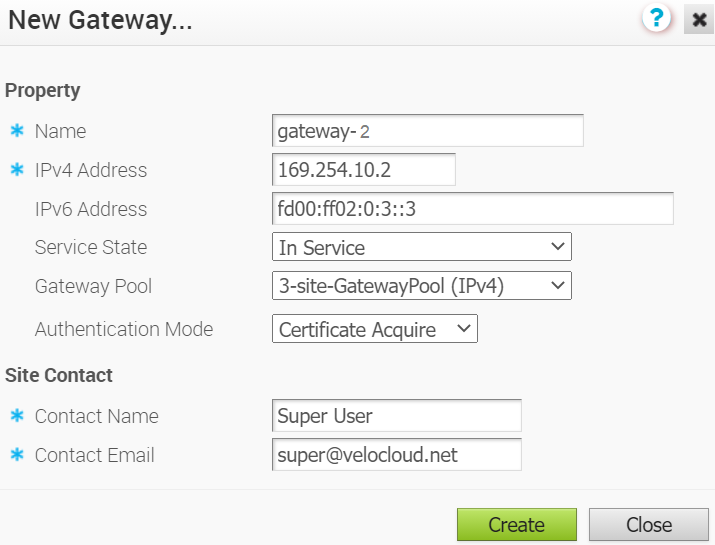Click the Close button at bottom

[648, 525]
